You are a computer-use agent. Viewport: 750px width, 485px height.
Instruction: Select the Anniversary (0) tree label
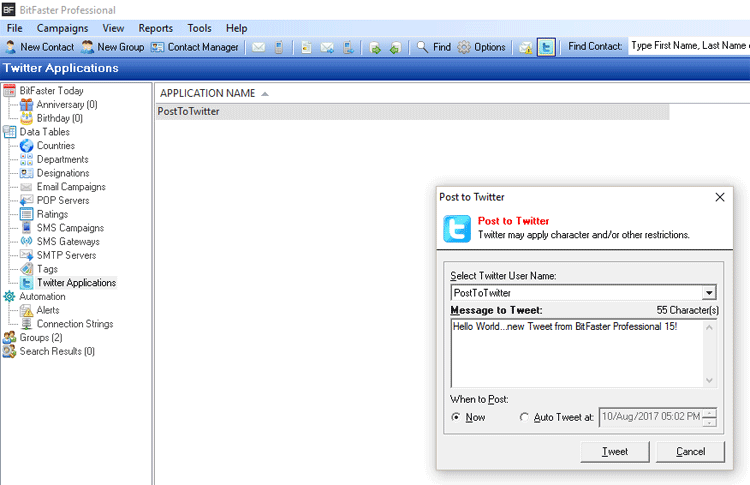point(67,104)
